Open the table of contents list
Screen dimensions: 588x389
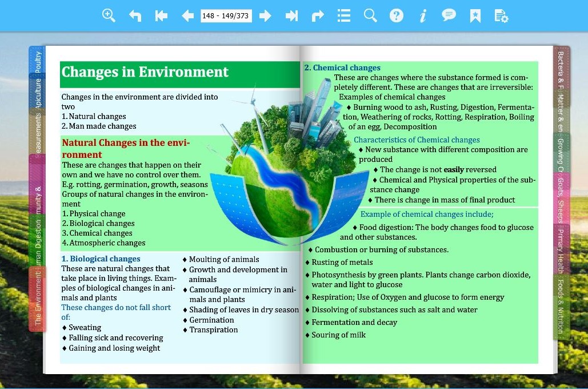point(344,15)
